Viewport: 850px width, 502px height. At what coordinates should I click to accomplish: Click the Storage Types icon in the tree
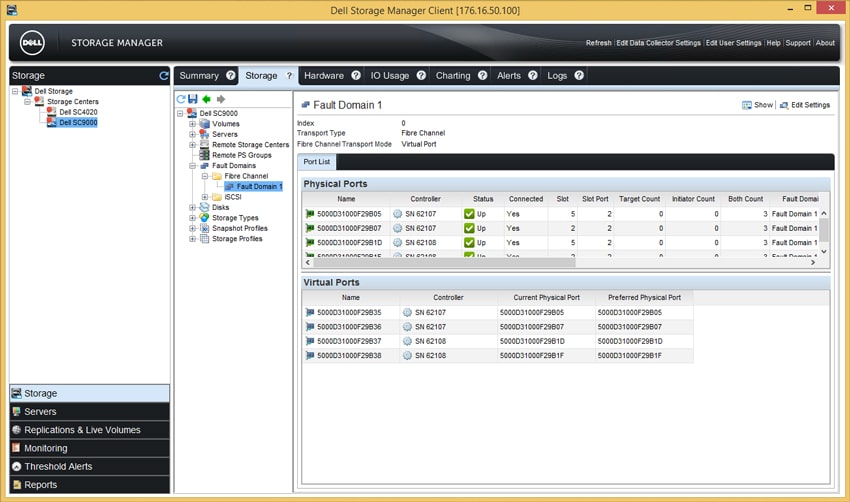pyautogui.click(x=204, y=217)
